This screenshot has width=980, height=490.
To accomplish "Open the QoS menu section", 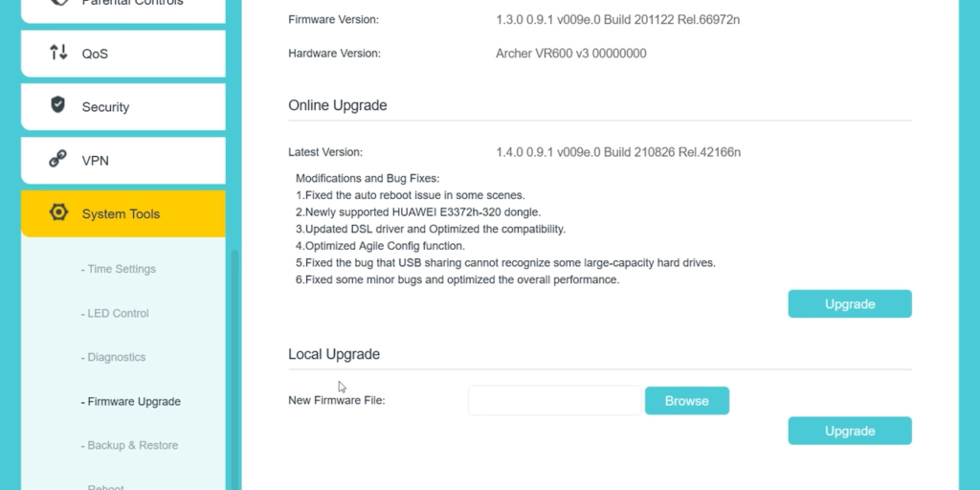I will pyautogui.click(x=123, y=54).
